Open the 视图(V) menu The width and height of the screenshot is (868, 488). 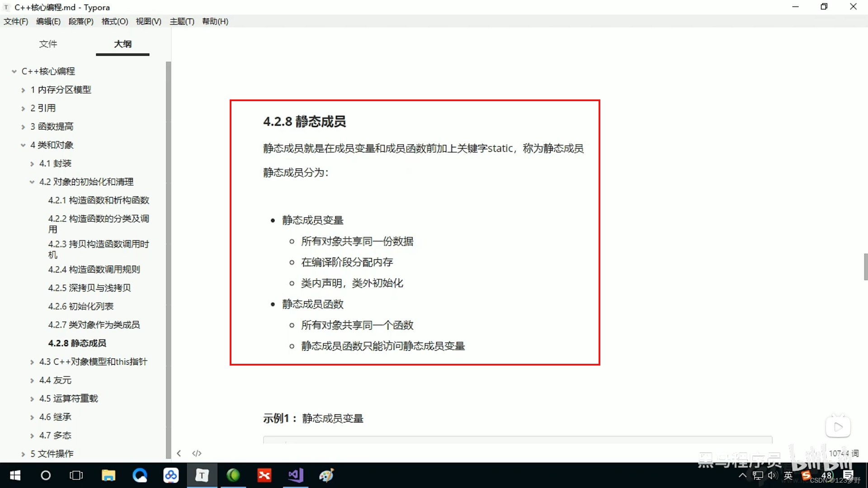[149, 21]
